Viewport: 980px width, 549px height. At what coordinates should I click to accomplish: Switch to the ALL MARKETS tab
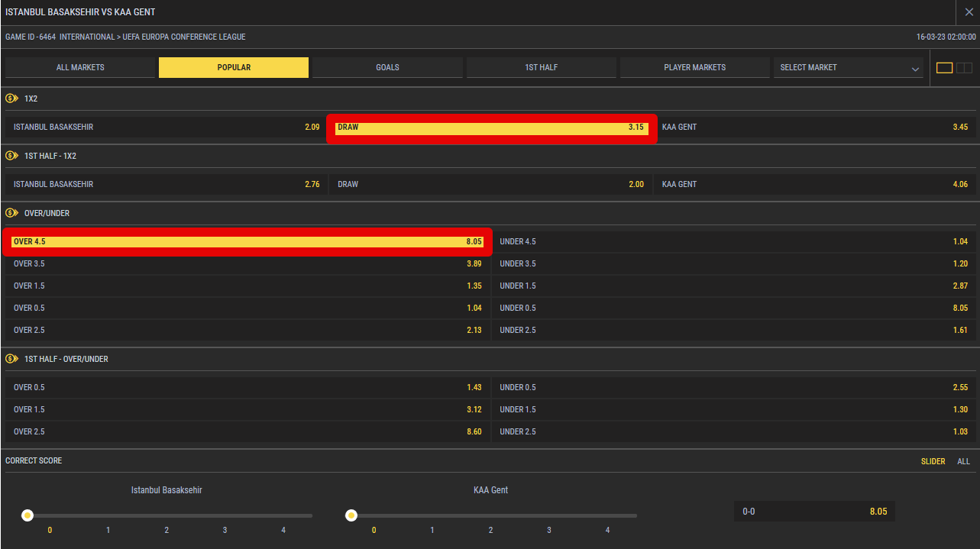(x=80, y=67)
